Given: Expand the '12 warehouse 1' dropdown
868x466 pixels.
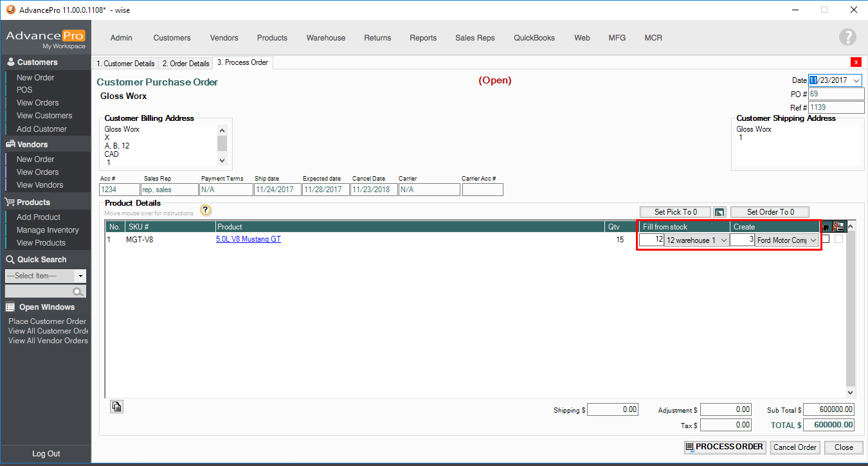Looking at the screenshot, I should pos(723,240).
